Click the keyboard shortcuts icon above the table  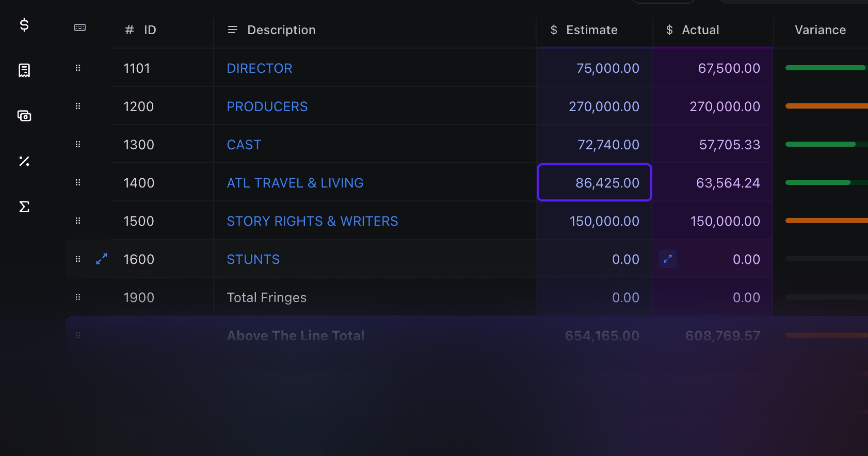pyautogui.click(x=80, y=28)
